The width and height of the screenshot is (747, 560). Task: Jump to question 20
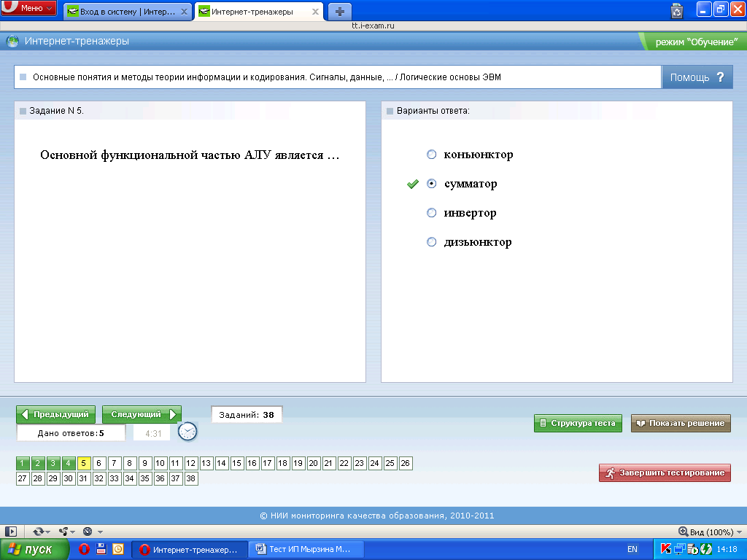coord(313,463)
